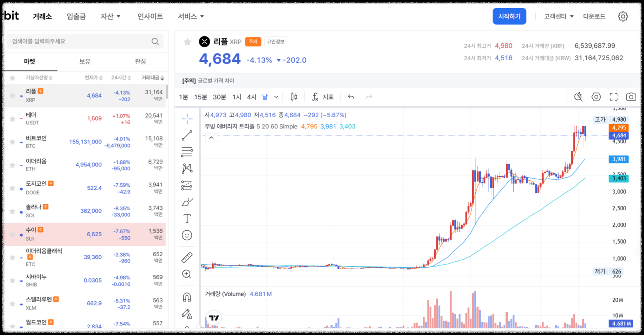Toggle favorite star for 솔라나 SOL row
The image size is (644, 335).
[12, 211]
